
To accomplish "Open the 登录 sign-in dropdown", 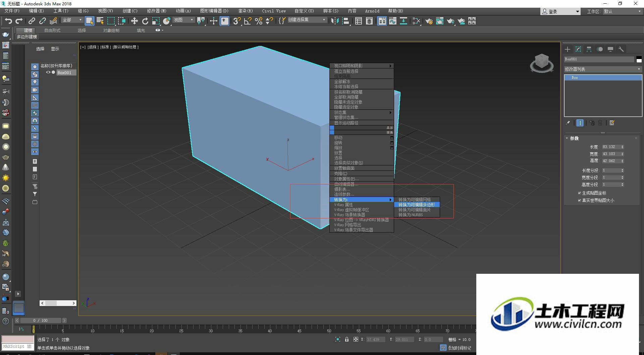I will [x=560, y=11].
